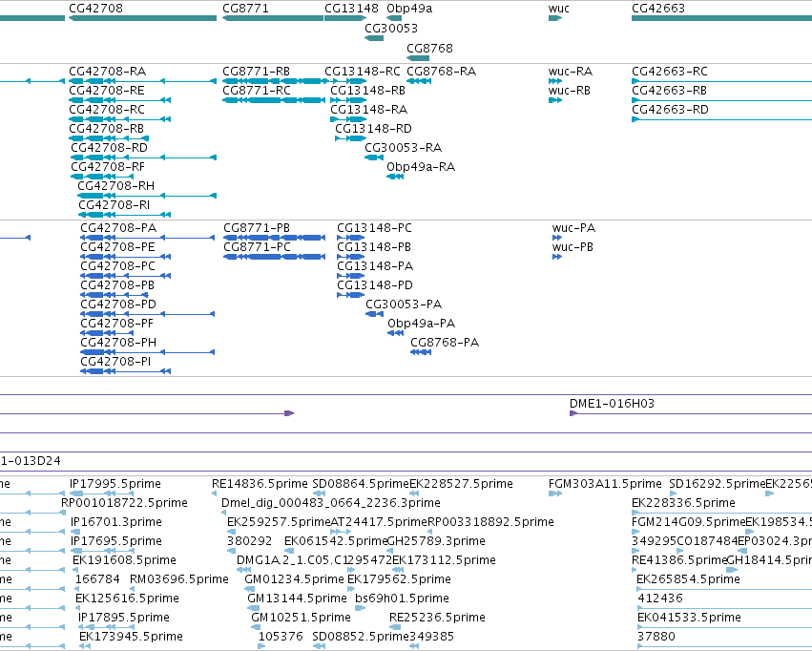812x651 pixels.
Task: Click the CG30053 gene label
Action: pyautogui.click(x=391, y=28)
